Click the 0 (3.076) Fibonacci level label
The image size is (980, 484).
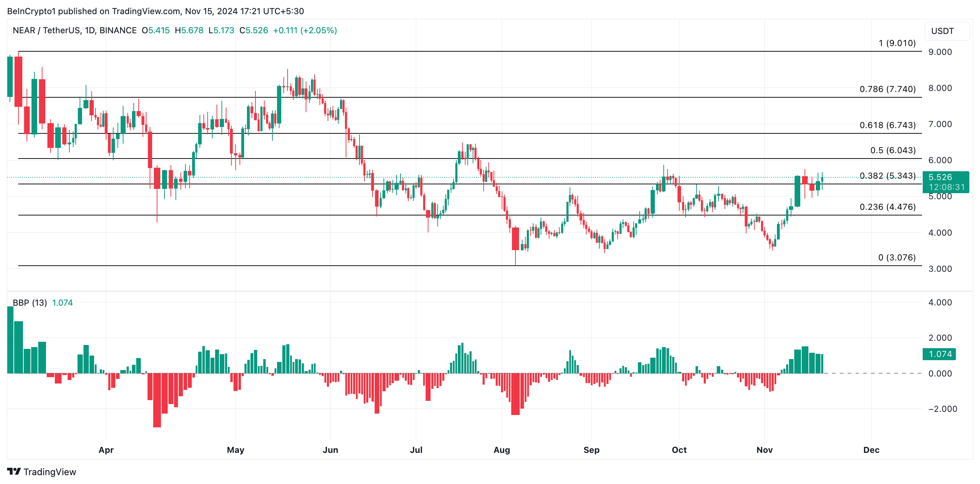coord(896,258)
